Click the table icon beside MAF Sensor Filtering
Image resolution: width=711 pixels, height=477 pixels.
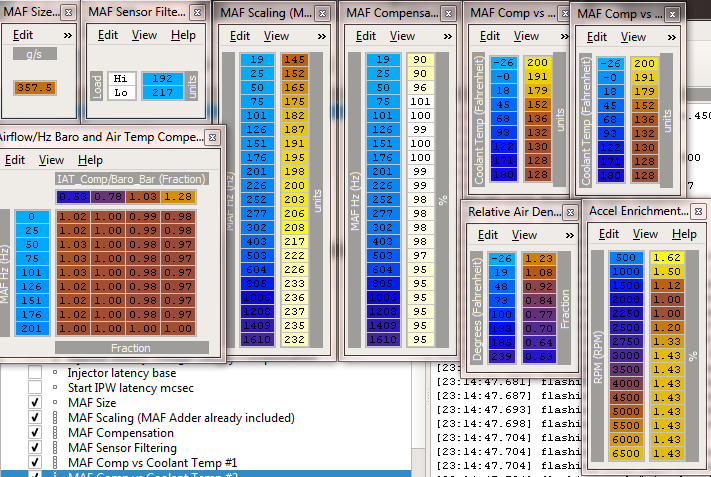pyautogui.click(x=55, y=448)
